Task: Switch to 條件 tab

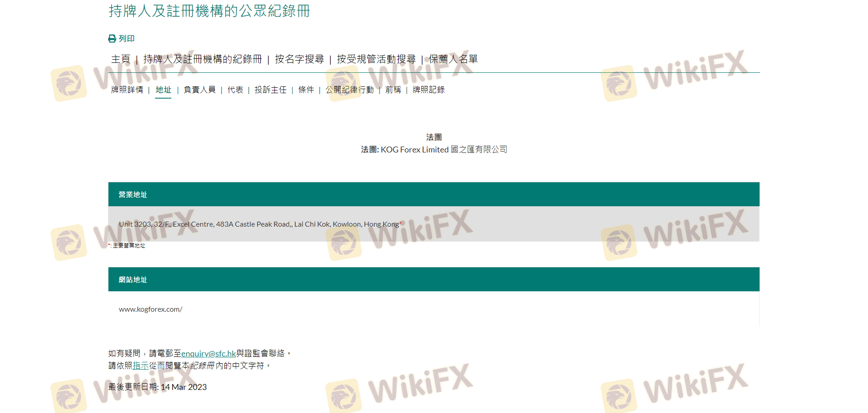Action: tap(306, 90)
